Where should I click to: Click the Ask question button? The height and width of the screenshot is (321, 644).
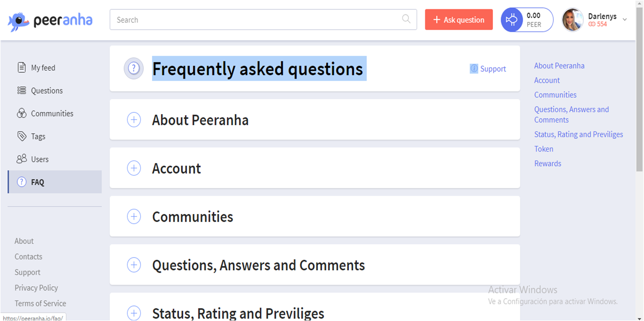tap(459, 20)
